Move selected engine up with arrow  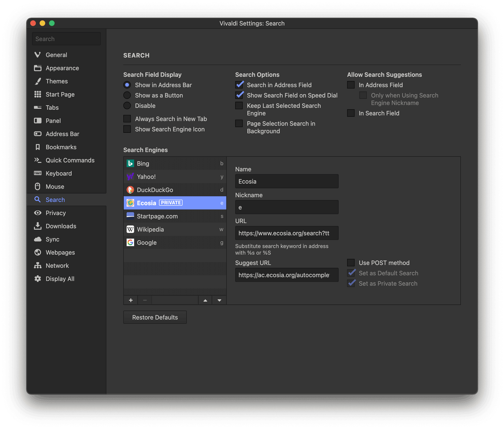click(205, 300)
